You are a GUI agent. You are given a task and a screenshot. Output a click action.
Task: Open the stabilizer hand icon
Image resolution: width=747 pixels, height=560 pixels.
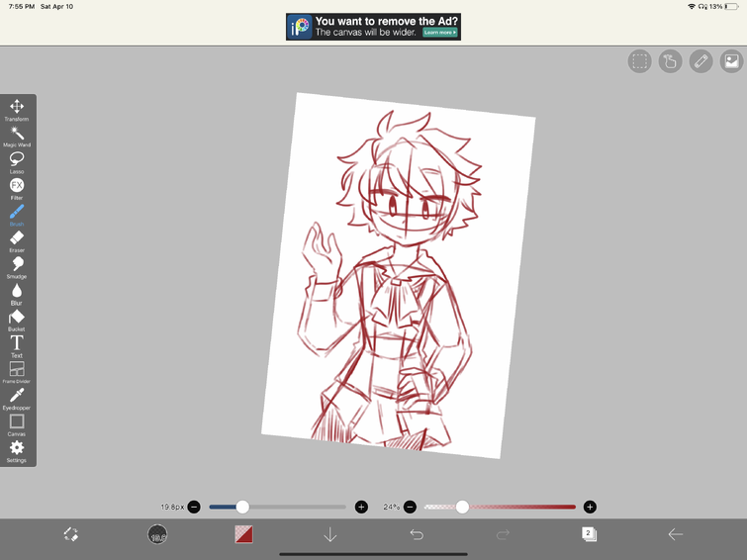coord(670,61)
